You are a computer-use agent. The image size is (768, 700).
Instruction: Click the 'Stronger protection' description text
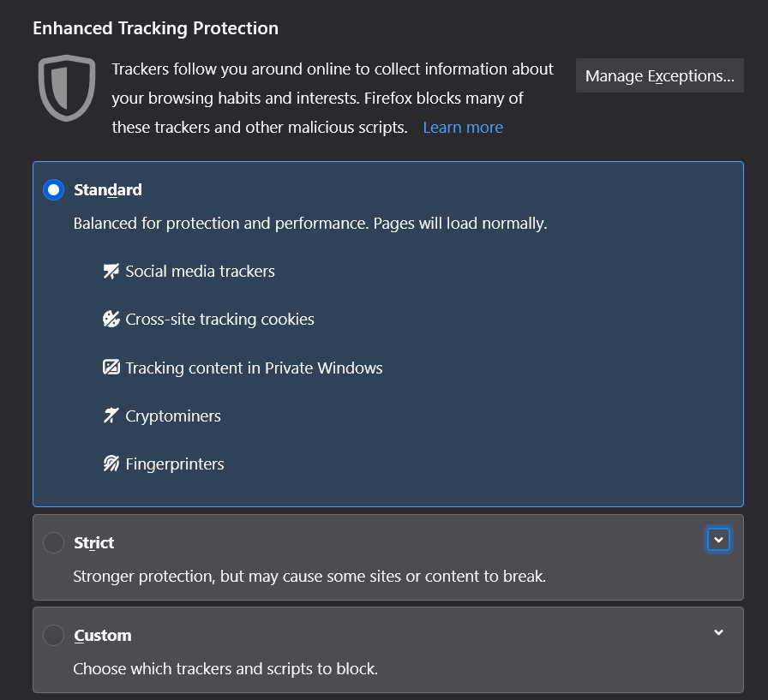(x=309, y=577)
